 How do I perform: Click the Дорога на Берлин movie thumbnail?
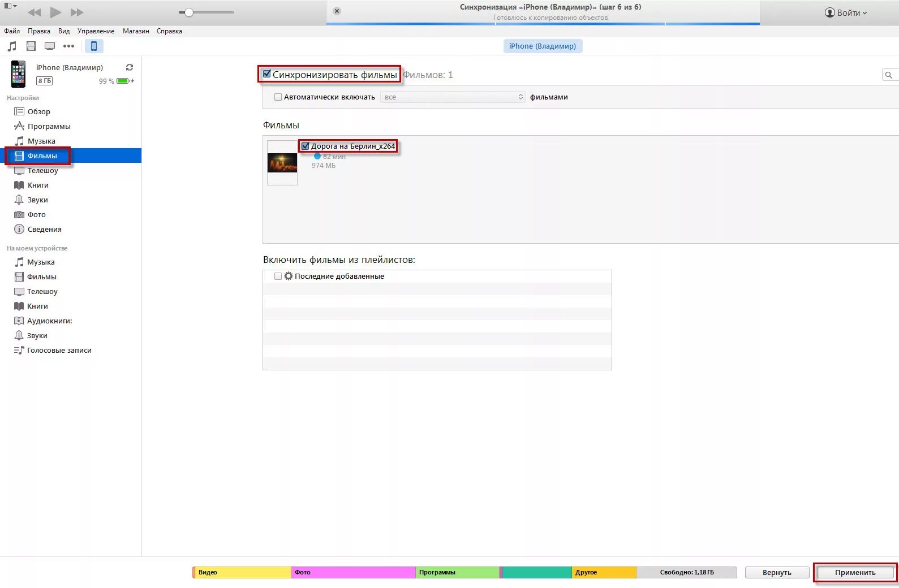pyautogui.click(x=282, y=163)
